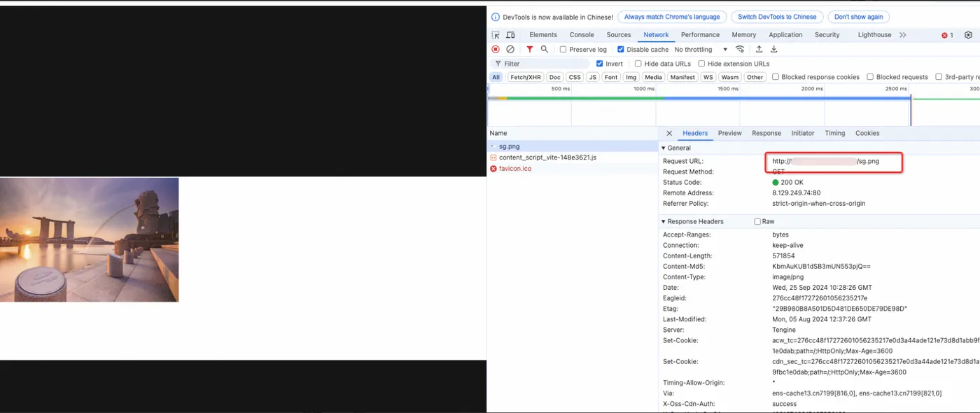The height and width of the screenshot is (413, 980).
Task: Switch to Elements tab
Action: [543, 35]
